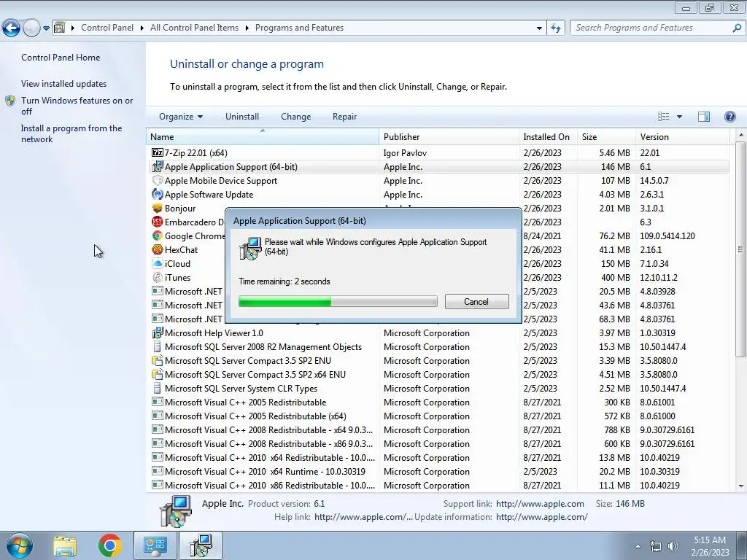
Task: Click the taskbar clock showing 5:15 AM
Action: 710,546
